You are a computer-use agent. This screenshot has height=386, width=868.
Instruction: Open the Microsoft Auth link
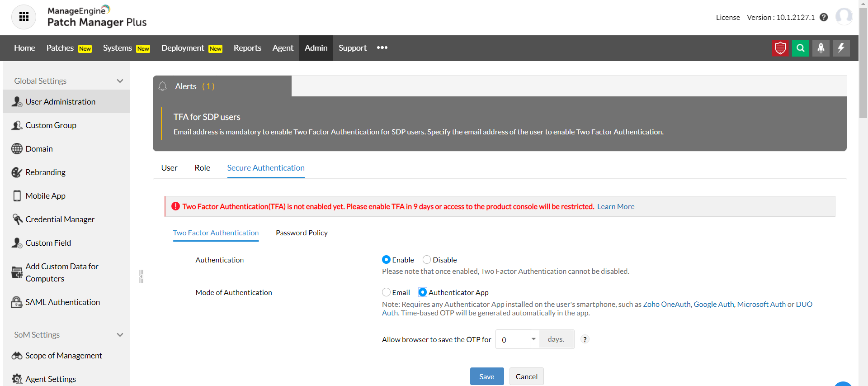(761, 305)
